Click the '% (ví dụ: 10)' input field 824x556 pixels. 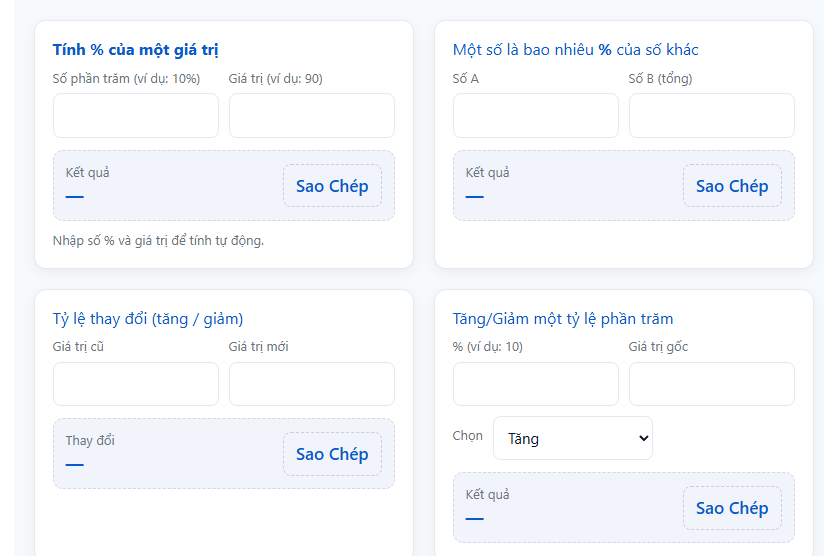(535, 384)
